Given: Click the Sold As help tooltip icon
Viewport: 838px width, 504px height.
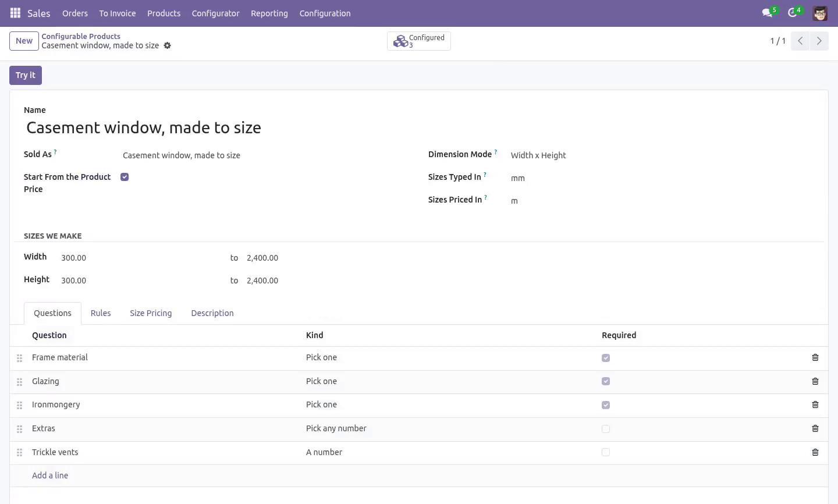Looking at the screenshot, I should (55, 151).
